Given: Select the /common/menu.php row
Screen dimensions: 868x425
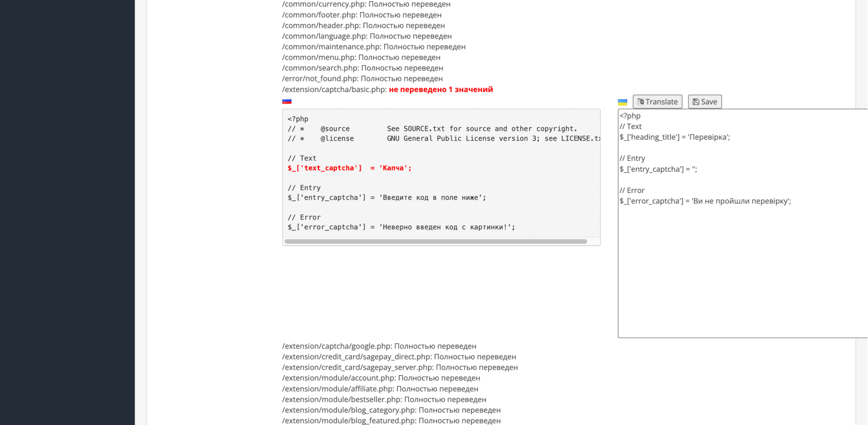Looking at the screenshot, I should pos(361,57).
